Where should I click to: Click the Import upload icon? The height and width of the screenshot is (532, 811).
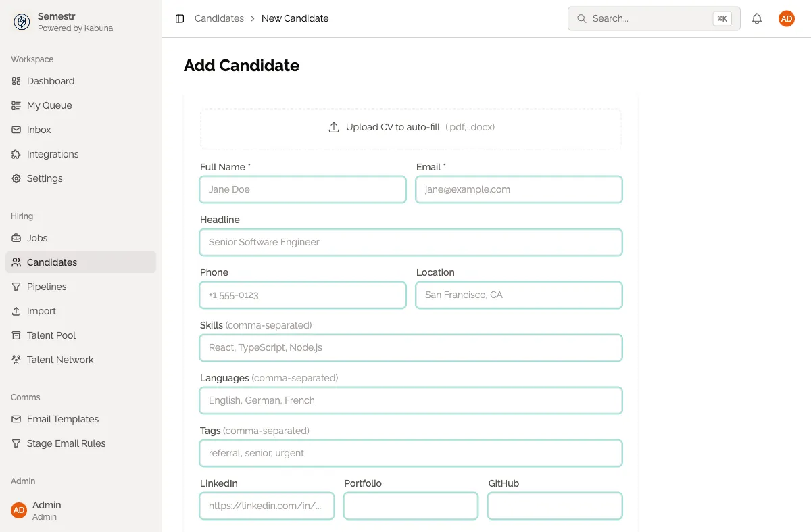(16, 311)
